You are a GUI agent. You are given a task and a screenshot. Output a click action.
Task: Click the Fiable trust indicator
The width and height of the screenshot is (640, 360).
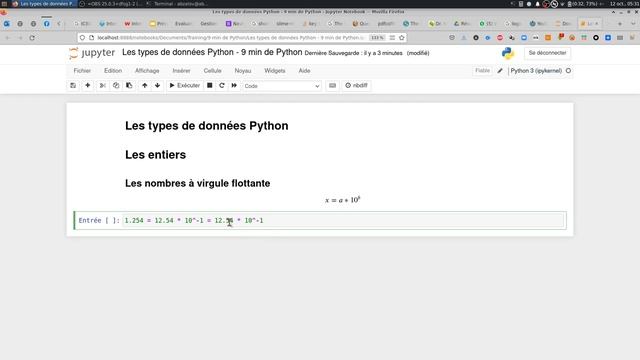pyautogui.click(x=482, y=71)
